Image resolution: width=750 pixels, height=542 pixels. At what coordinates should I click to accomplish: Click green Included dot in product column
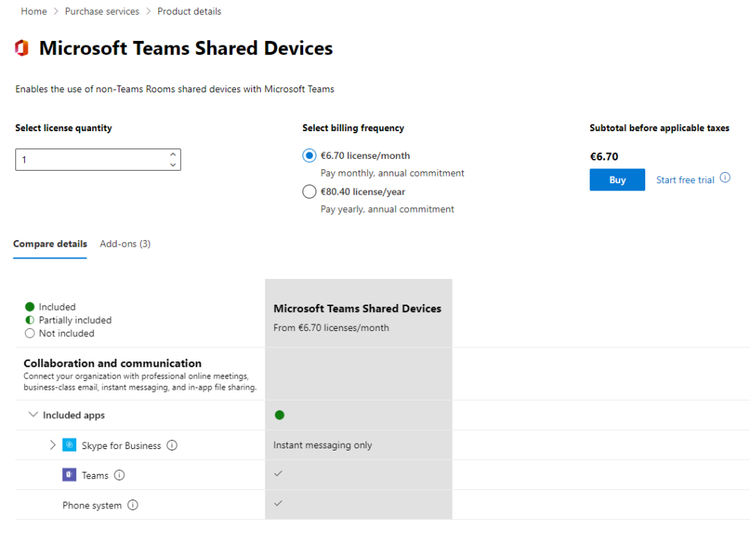coord(279,415)
